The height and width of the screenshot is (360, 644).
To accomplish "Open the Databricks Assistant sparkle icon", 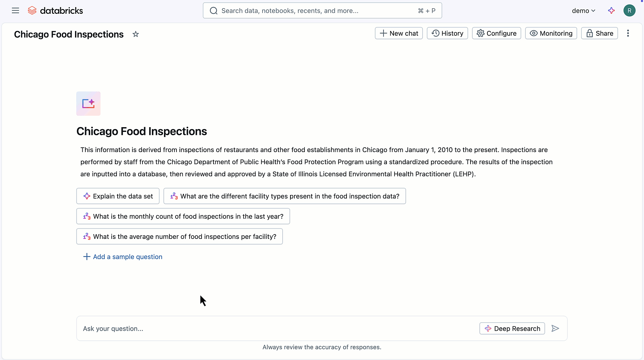I will 611,10.
